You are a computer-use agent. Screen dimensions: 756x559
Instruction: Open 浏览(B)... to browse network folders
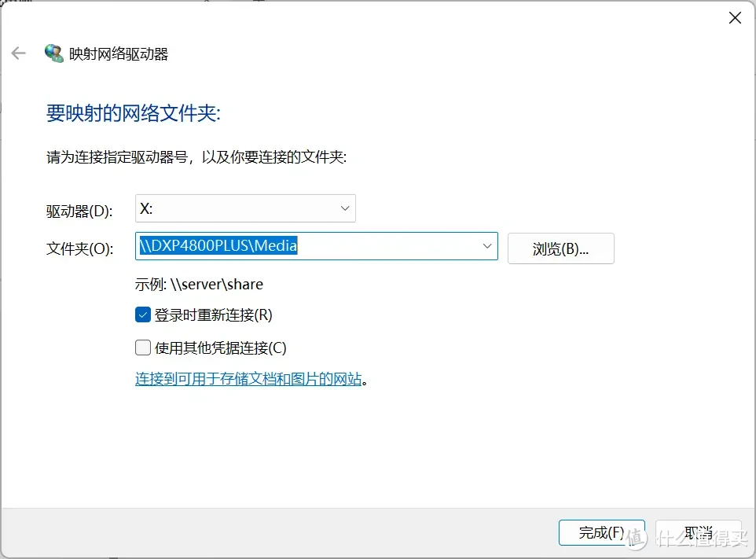(560, 248)
